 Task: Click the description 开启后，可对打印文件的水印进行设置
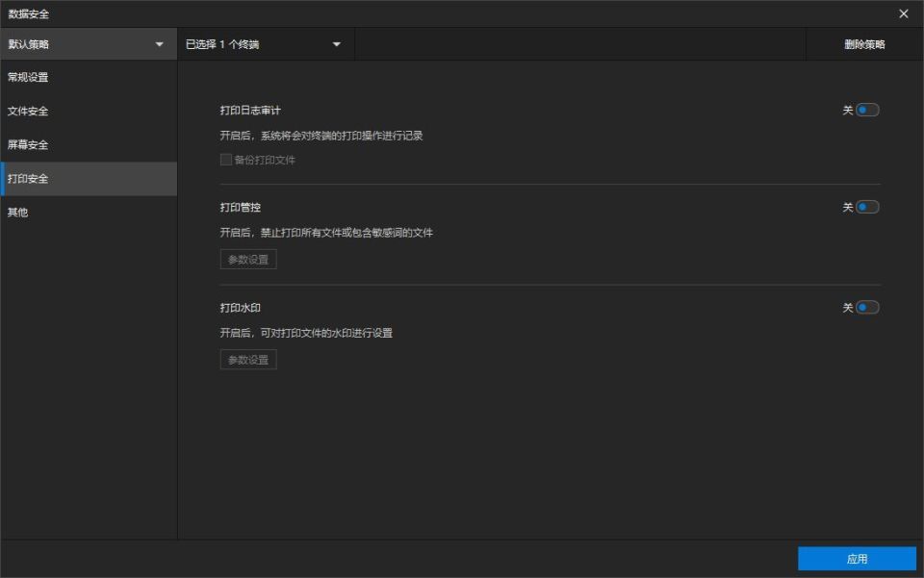pos(306,333)
